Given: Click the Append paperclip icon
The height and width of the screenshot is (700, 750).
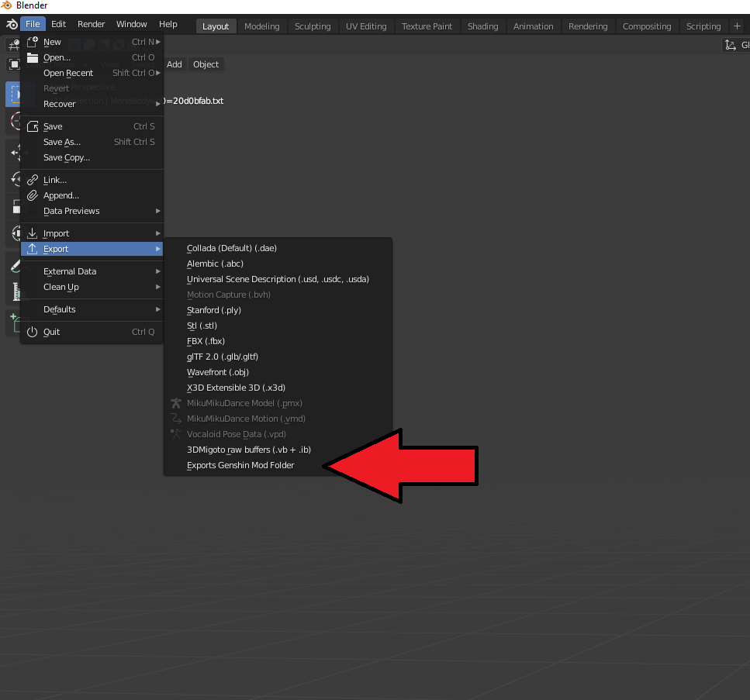Looking at the screenshot, I should [32, 195].
